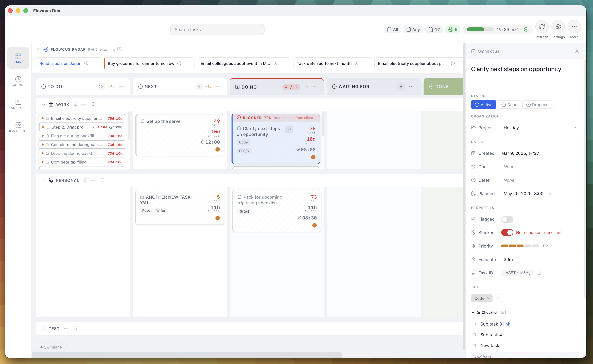Open the Analyse view
Image resolution: width=593 pixels, height=364 pixels.
pyautogui.click(x=18, y=104)
